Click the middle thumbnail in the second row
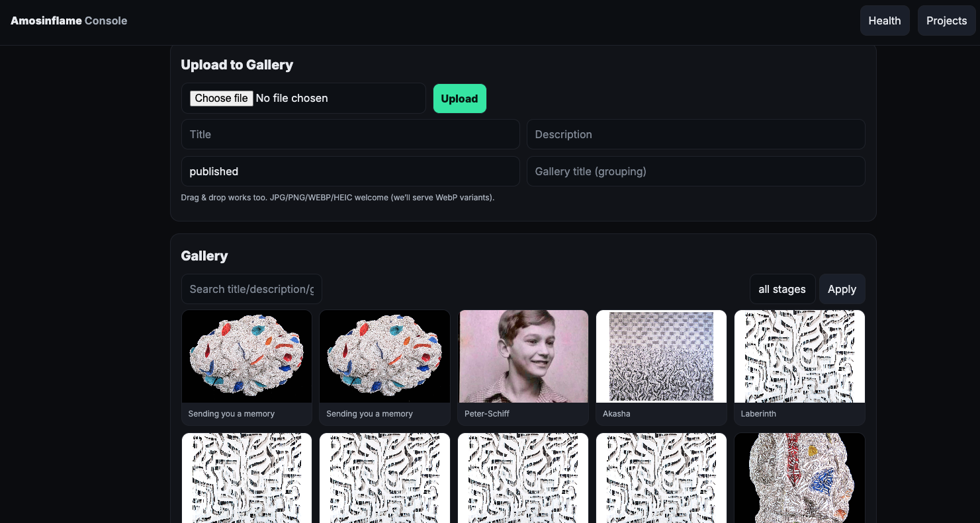The height and width of the screenshot is (523, 980). coord(523,478)
